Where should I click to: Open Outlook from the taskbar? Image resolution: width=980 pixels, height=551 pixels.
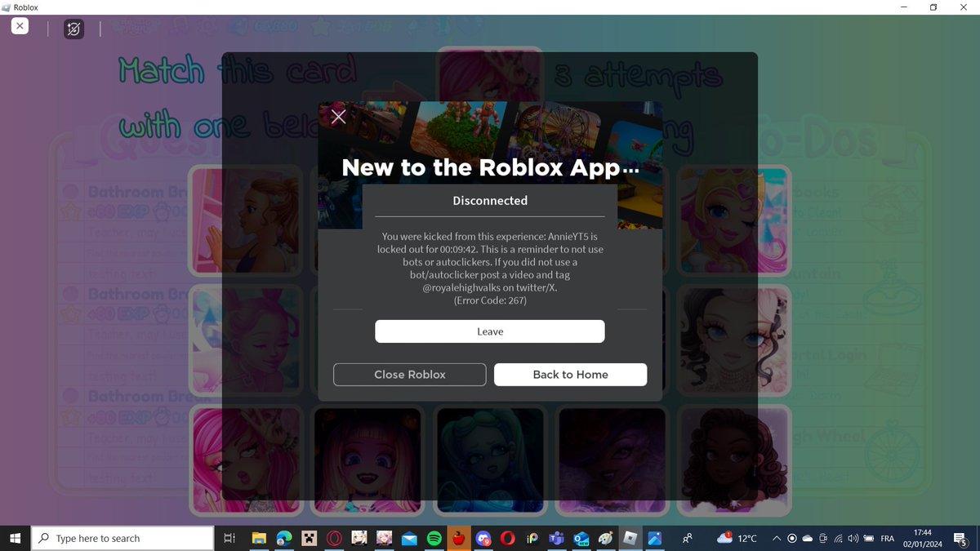coord(582,538)
